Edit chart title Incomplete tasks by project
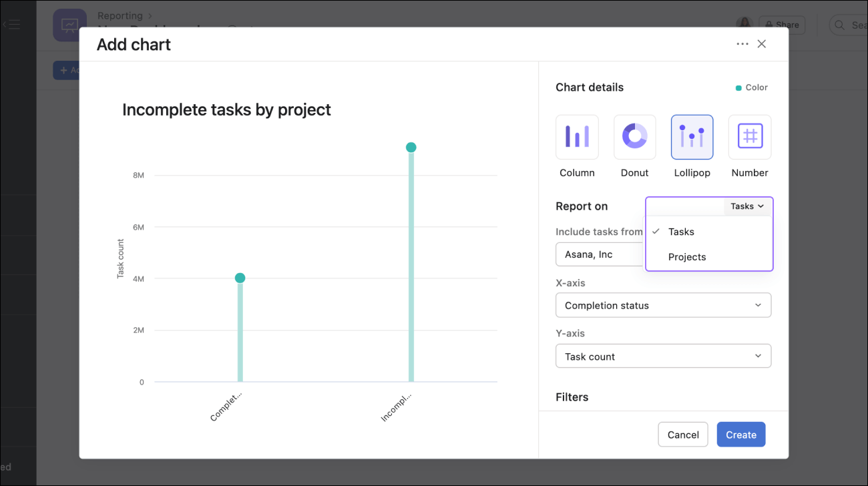The height and width of the screenshot is (486, 868). coord(226,109)
